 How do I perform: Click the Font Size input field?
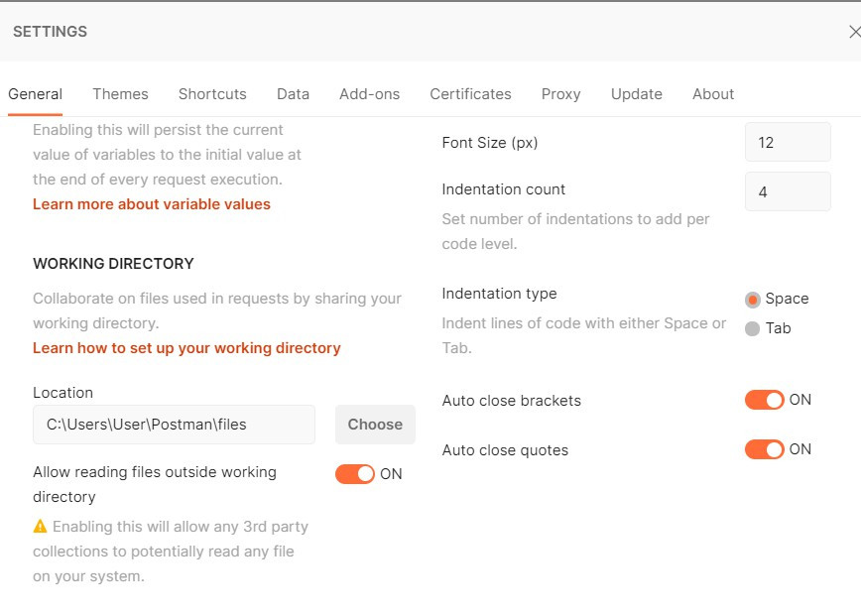point(788,143)
